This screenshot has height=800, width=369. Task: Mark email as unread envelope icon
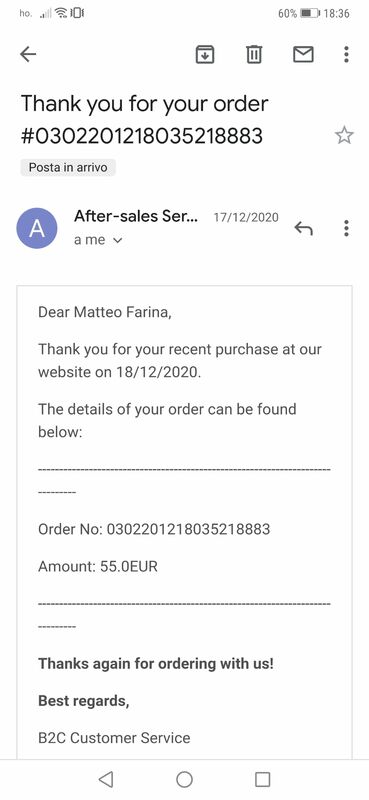click(303, 54)
